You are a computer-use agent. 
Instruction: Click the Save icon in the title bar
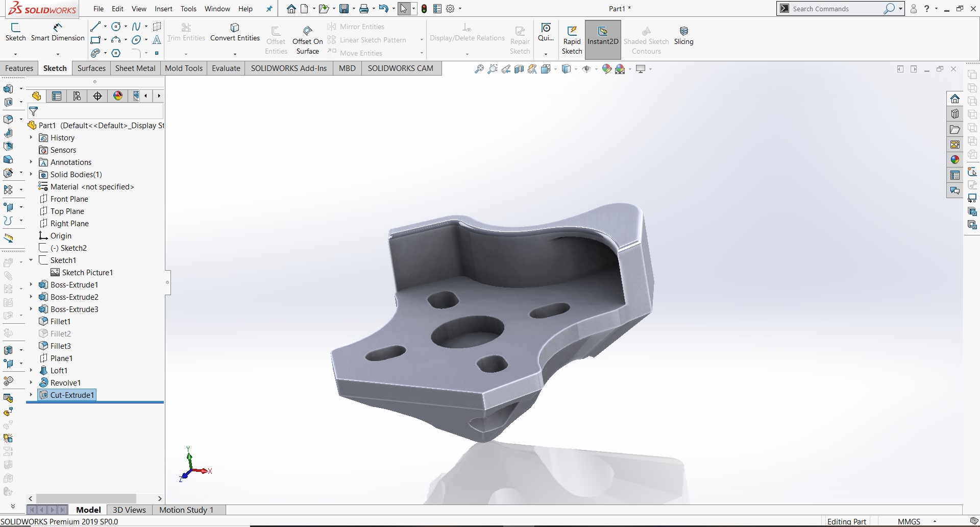click(x=344, y=9)
